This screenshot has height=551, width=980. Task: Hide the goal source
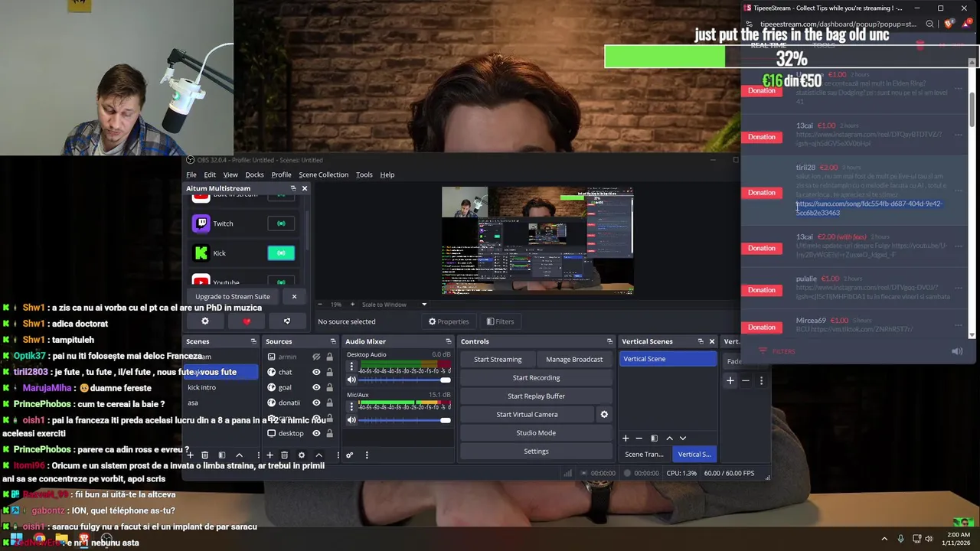(316, 387)
